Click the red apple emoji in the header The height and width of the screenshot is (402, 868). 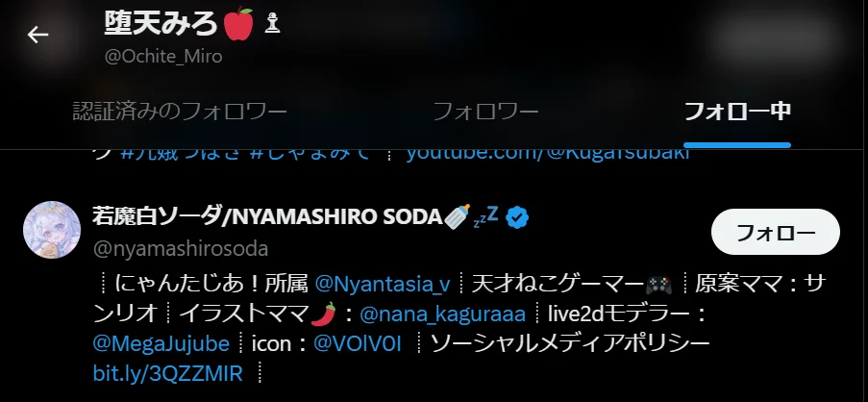[238, 24]
